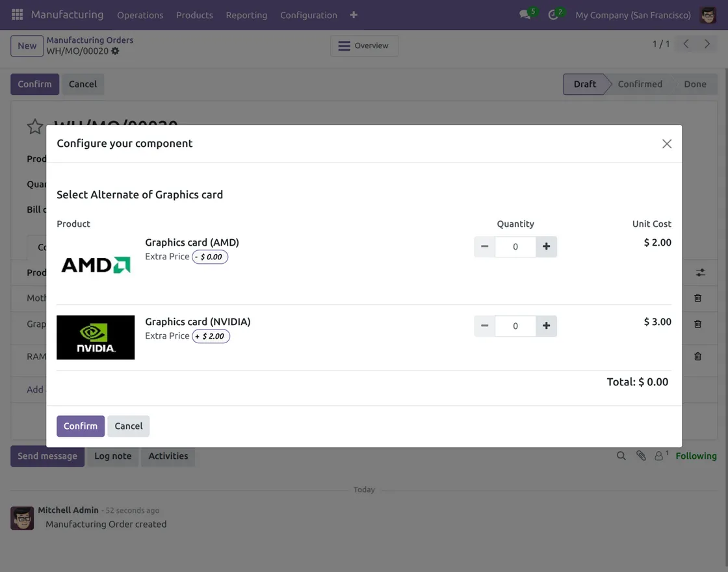Close the Configure your component dialog
Image resolution: width=728 pixels, height=572 pixels.
click(x=667, y=144)
